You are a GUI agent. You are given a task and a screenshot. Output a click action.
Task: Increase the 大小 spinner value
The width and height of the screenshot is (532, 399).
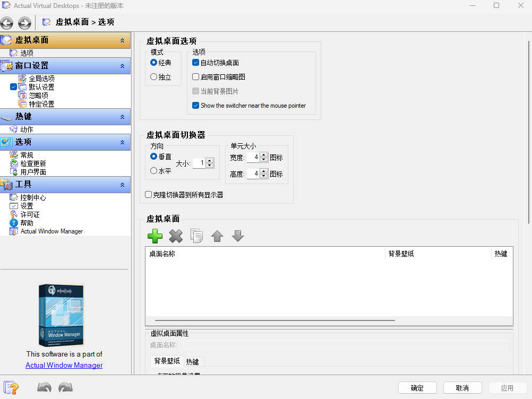click(210, 161)
